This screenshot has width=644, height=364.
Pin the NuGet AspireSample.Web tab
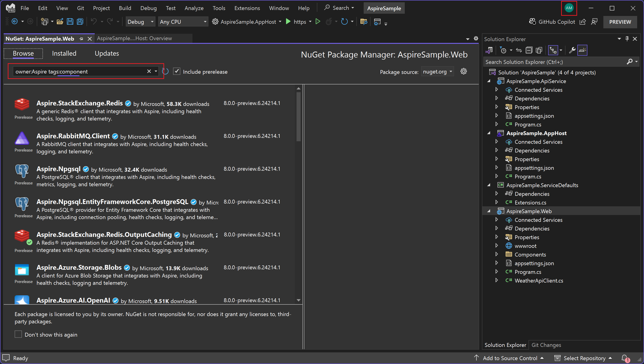coord(81,39)
